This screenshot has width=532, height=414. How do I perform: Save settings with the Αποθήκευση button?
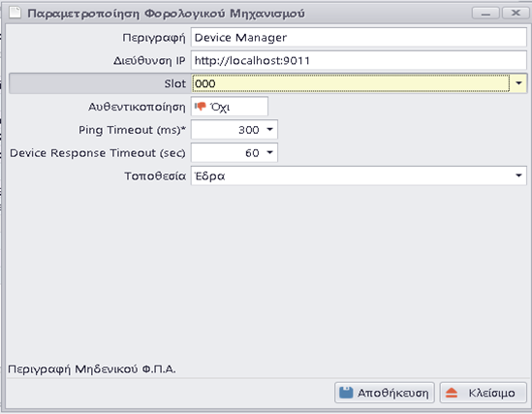coord(385,393)
